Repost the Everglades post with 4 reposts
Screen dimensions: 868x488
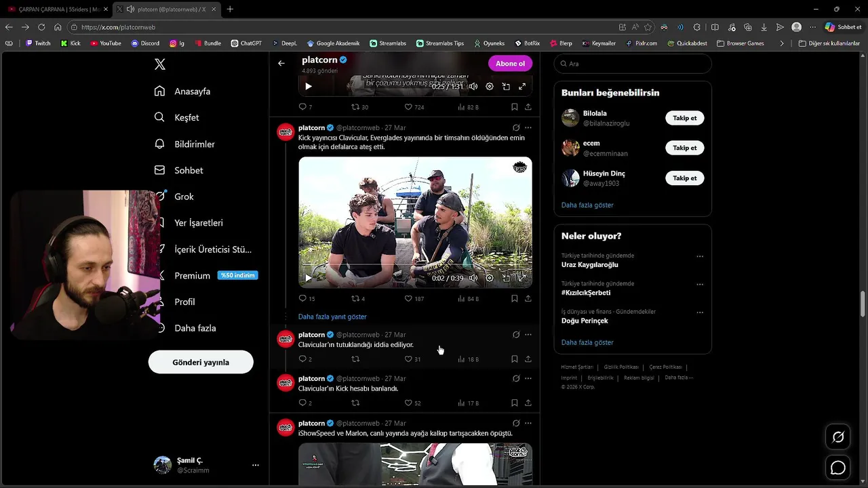tap(358, 298)
